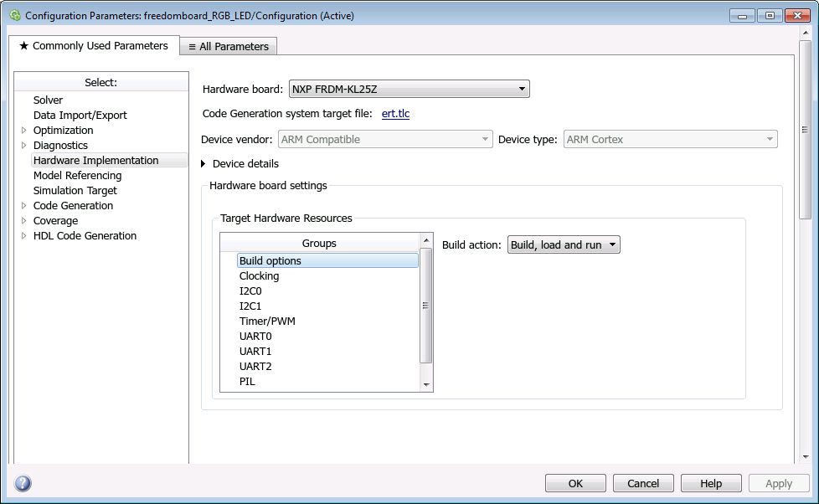Viewport: 819px width, 504px height.
Task: Switch to the All Parameters tab
Action: pyautogui.click(x=228, y=46)
